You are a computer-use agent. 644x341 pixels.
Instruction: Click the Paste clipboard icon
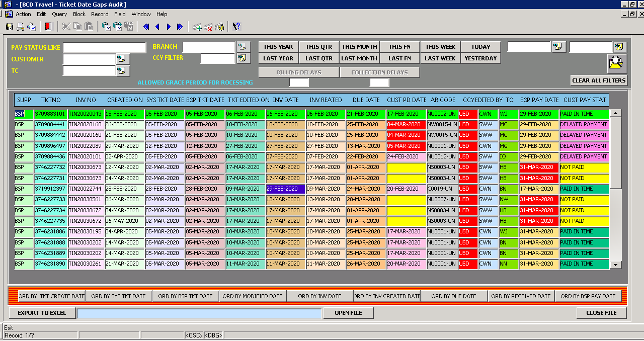[x=89, y=27]
